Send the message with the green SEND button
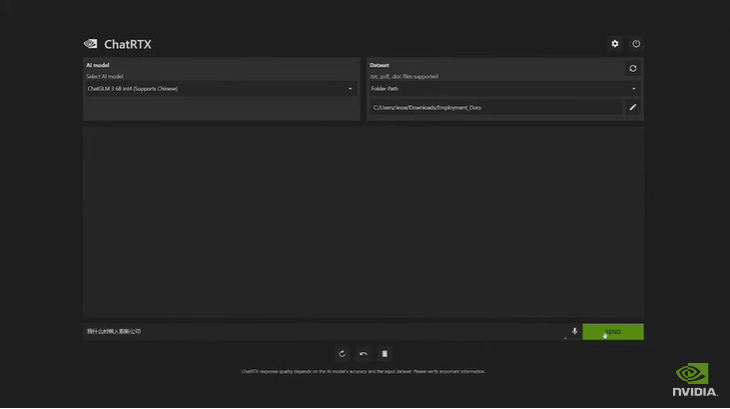Viewport: 730px width, 409px height. (x=613, y=332)
